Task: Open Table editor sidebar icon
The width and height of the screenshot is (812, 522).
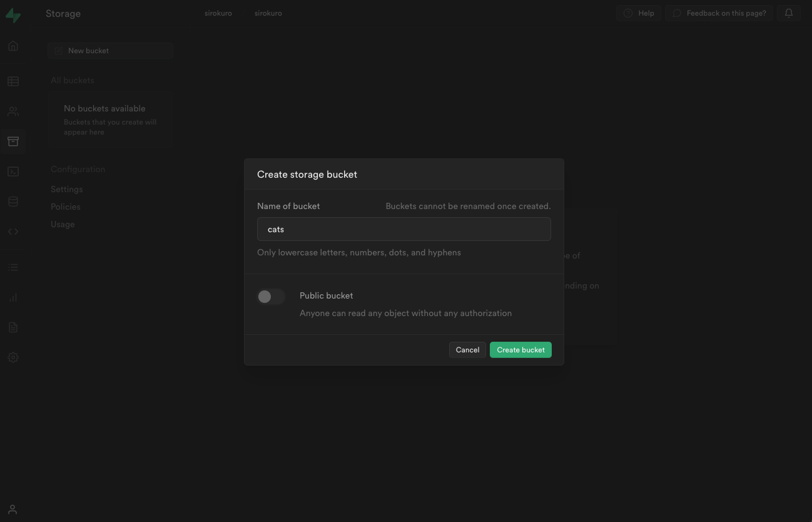Action: (13, 81)
